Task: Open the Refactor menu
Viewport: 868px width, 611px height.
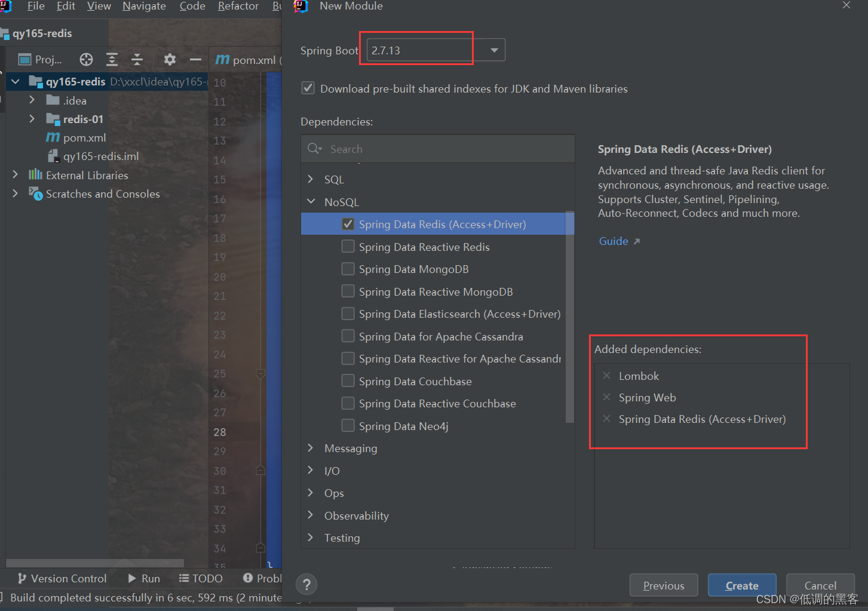Action: [238, 6]
